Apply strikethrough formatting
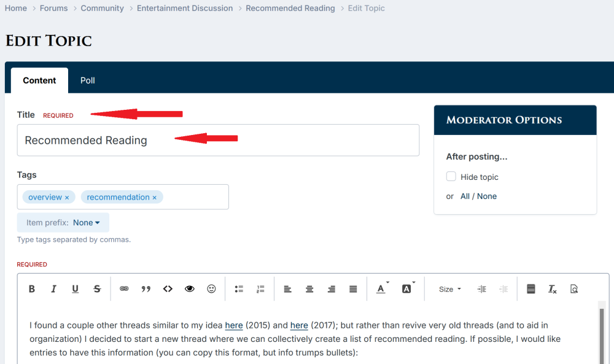This screenshot has height=364, width=614. [x=97, y=289]
